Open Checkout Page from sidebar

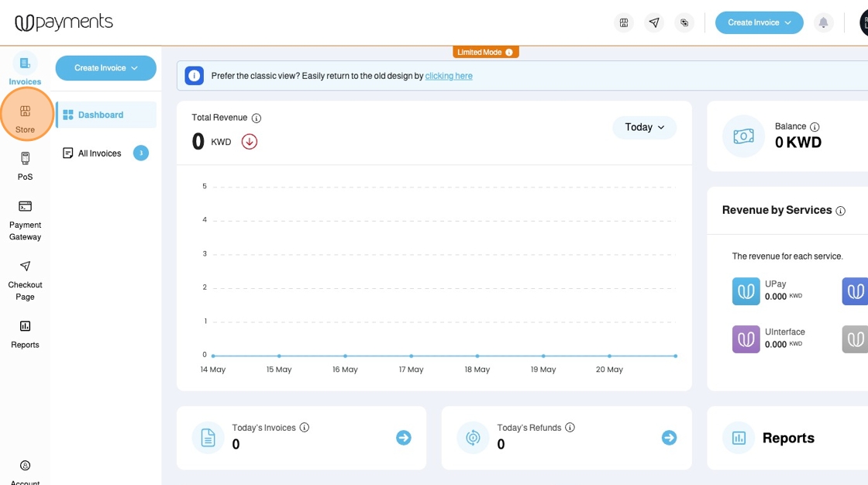point(25,280)
